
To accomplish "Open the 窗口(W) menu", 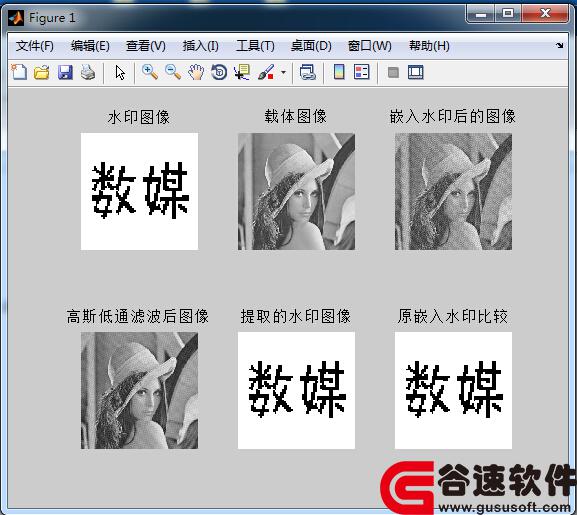I will pyautogui.click(x=370, y=46).
